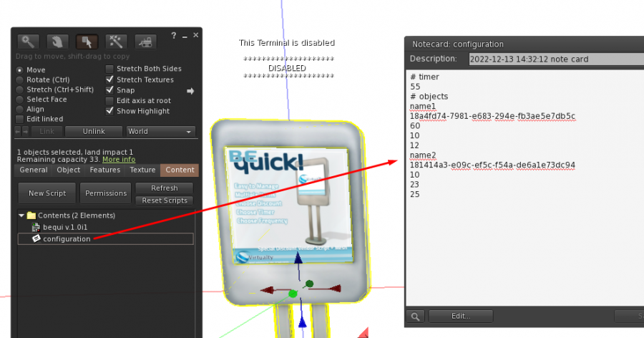Select the Land (bulldozer) tool
Screen dimensions: 644x338
click(x=145, y=42)
